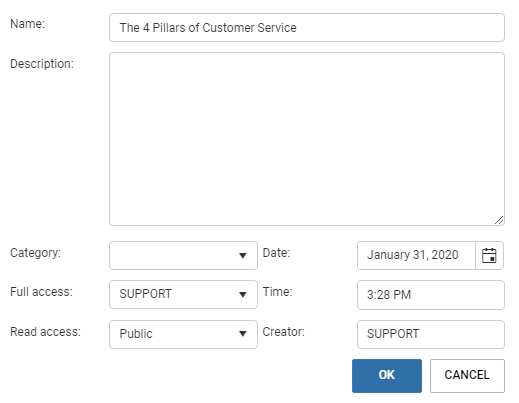Click the Read access label
This screenshot has height=403, width=519.
[x=45, y=332]
